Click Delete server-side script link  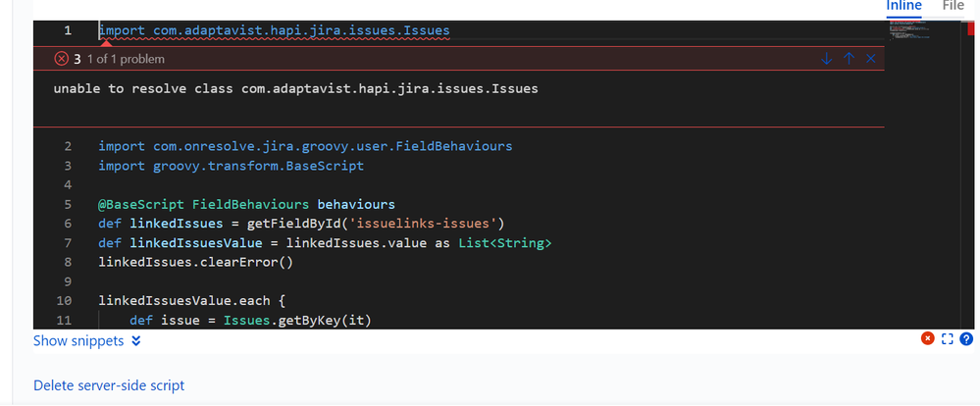point(109,385)
